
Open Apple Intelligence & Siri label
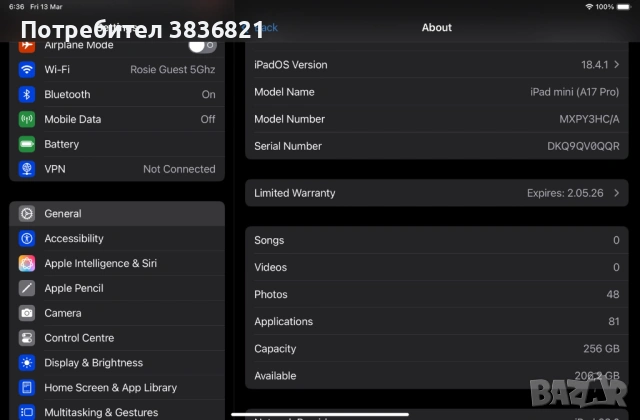pos(101,263)
